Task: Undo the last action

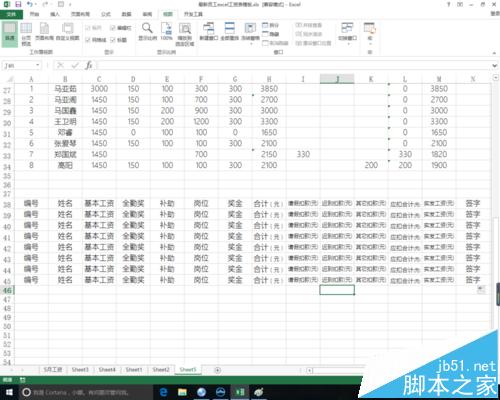Action: click(x=30, y=4)
